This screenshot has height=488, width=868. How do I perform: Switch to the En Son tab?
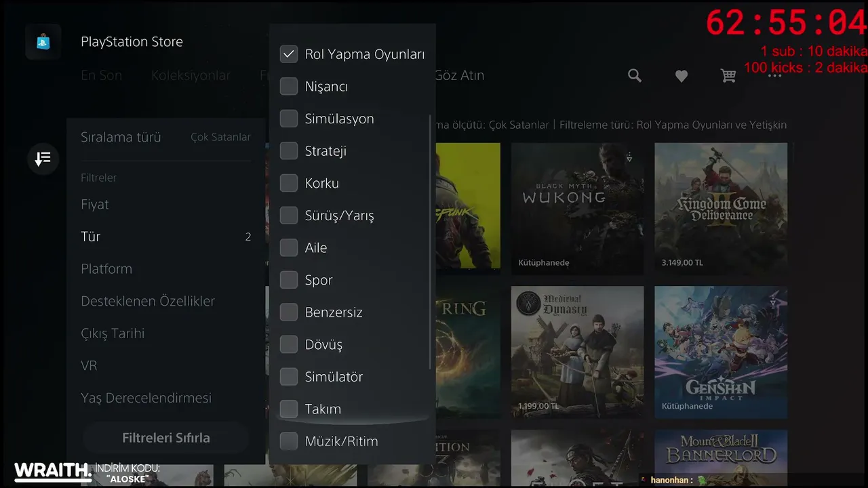[x=102, y=75]
